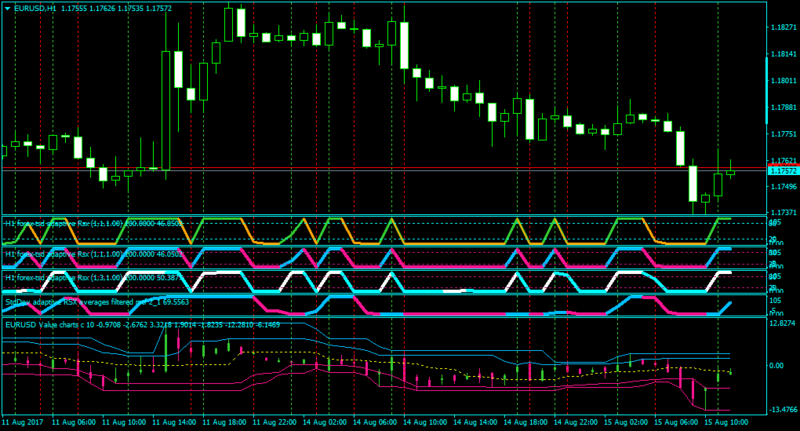Click the 14 Aug 10:00 time label
Viewport: 800px width, 431px height.
click(x=425, y=422)
